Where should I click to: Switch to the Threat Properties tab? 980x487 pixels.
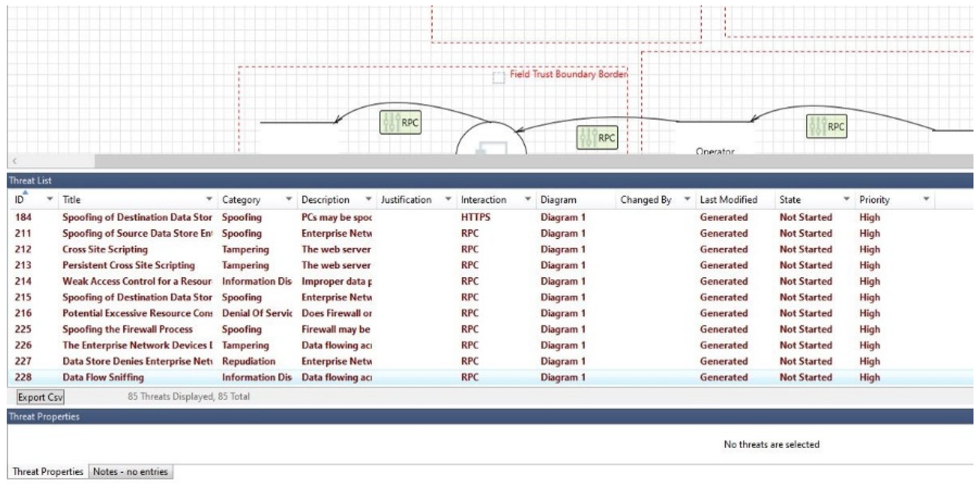tap(48, 471)
